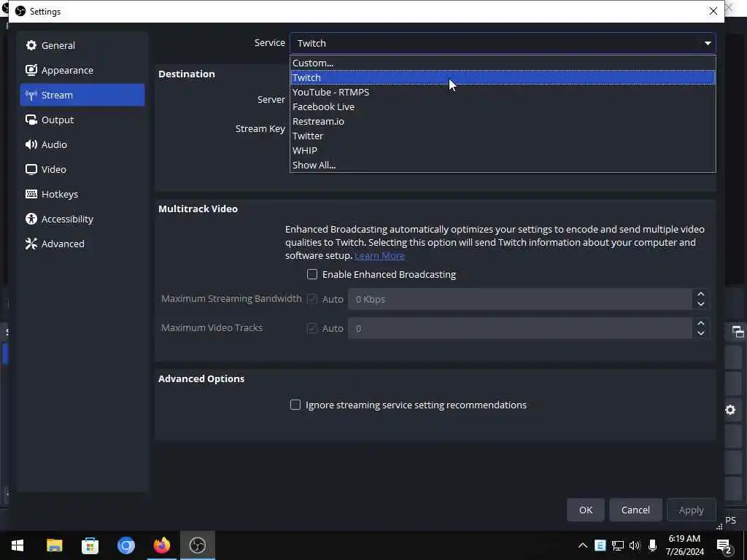Open the Video monitor icon
Screen dimensions: 747x560
click(x=31, y=169)
